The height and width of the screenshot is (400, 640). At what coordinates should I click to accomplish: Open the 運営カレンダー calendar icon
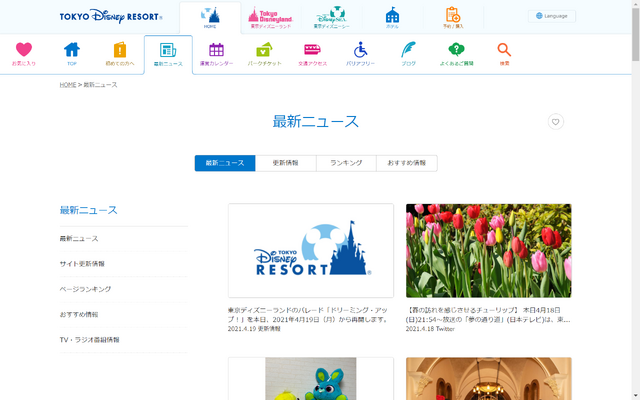point(216,50)
